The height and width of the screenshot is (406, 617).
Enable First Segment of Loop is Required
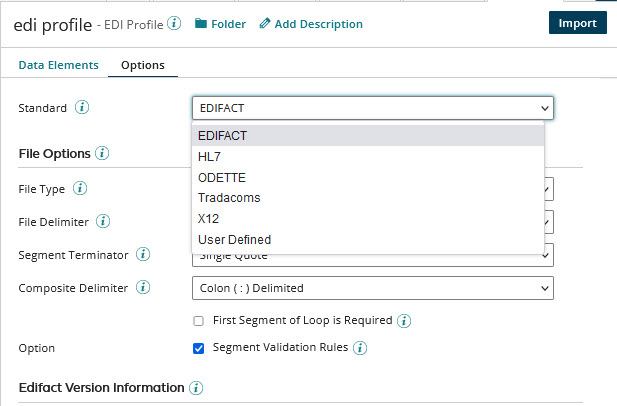[199, 321]
